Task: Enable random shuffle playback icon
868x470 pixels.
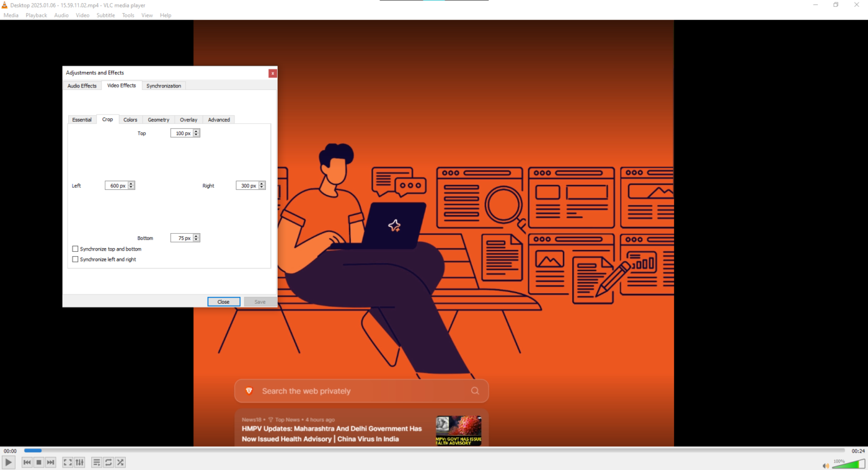Action: point(120,463)
